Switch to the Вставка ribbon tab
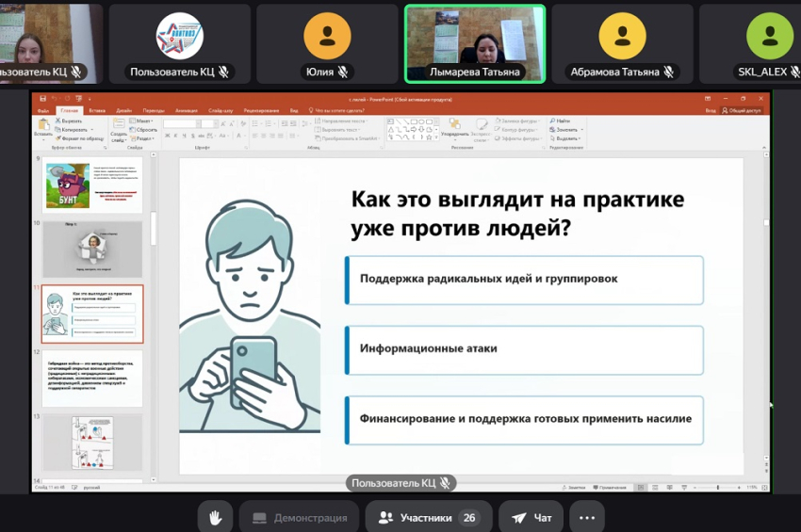Image resolution: width=801 pixels, height=532 pixels. (x=97, y=110)
